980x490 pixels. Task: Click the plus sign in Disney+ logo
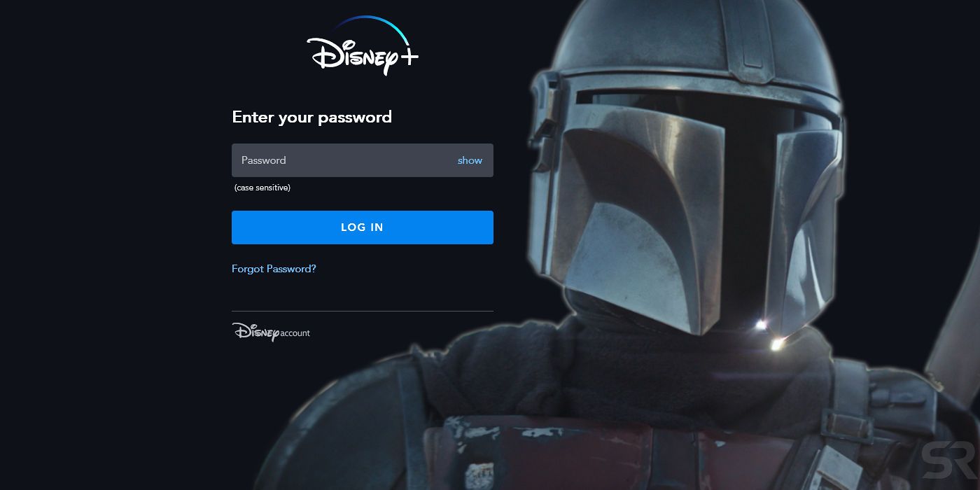[407, 59]
